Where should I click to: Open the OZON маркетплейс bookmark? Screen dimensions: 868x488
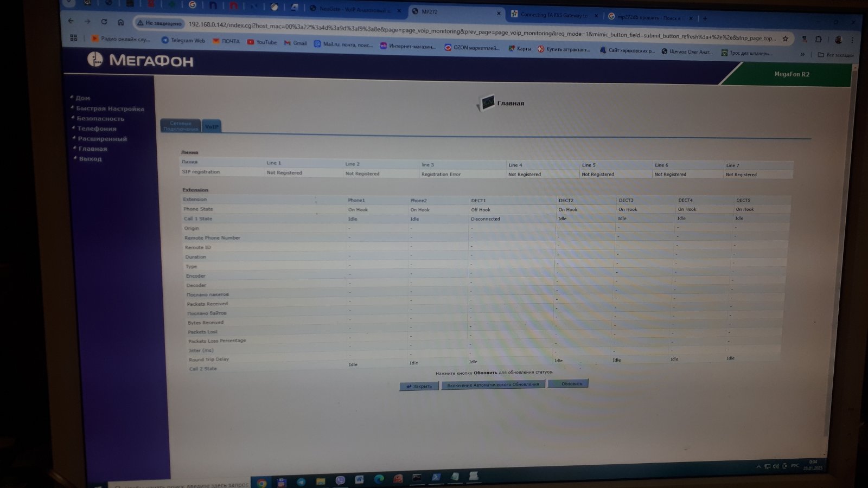[472, 48]
